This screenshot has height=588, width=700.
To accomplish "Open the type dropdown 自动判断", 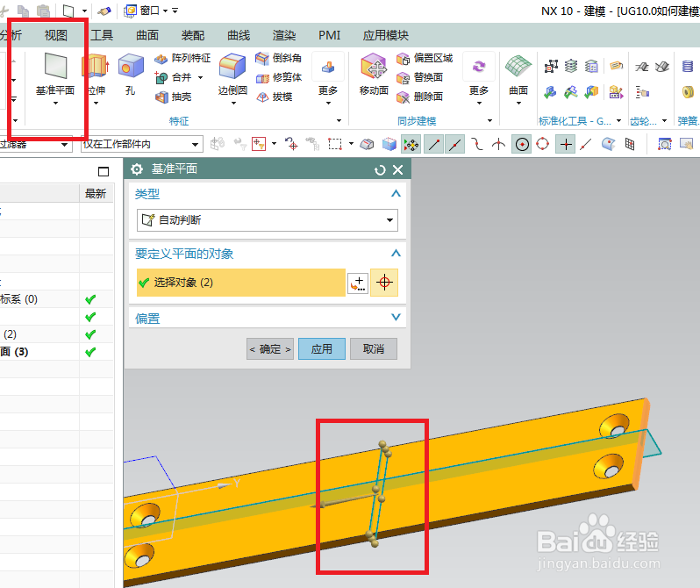I will coord(268,219).
